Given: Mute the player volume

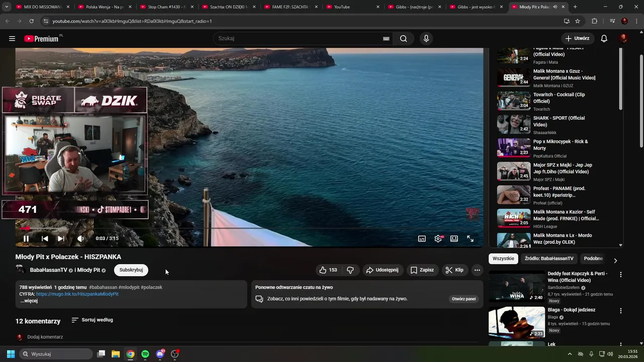Looking at the screenshot, I should pos(80,239).
